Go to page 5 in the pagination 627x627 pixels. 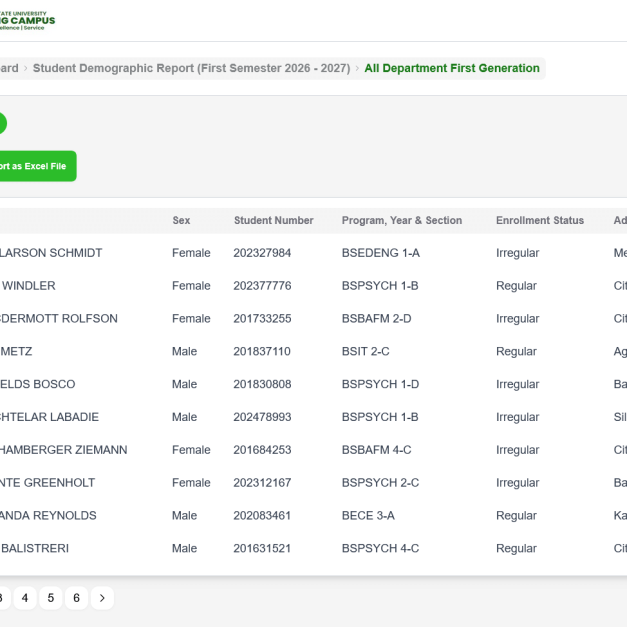(x=51, y=598)
